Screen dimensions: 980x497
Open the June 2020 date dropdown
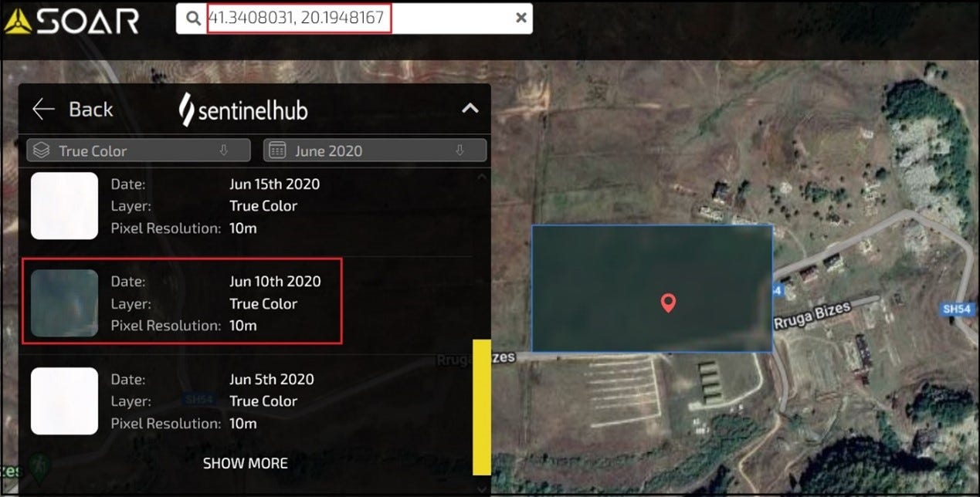[x=375, y=150]
